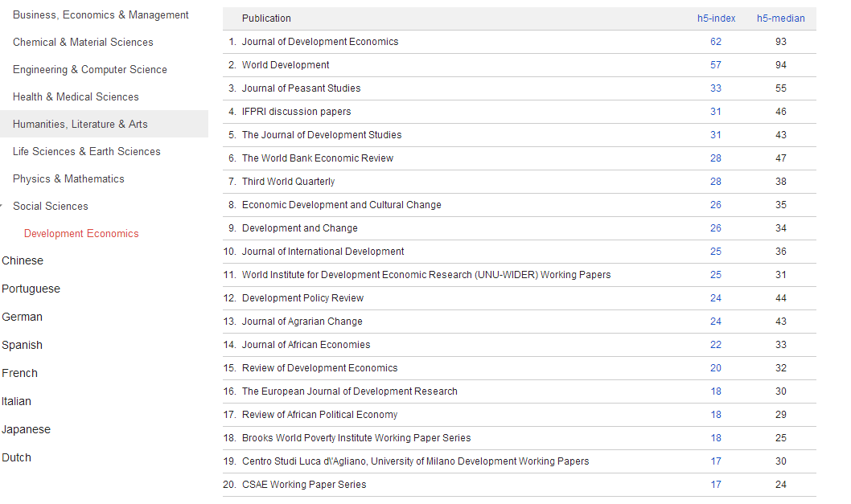This screenshot has width=851, height=504.
Task: Switch to Spanish publications
Action: (22, 345)
